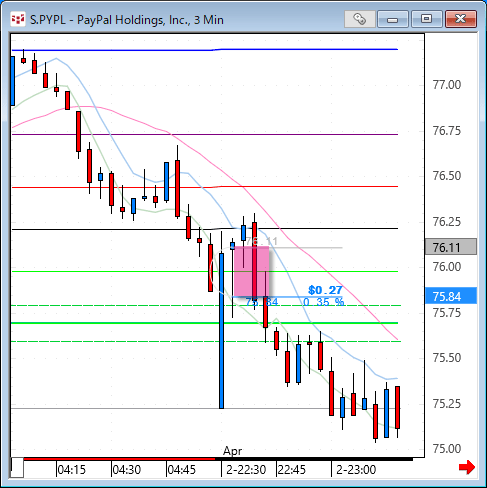Click the 76.75 price scale value

click(447, 130)
